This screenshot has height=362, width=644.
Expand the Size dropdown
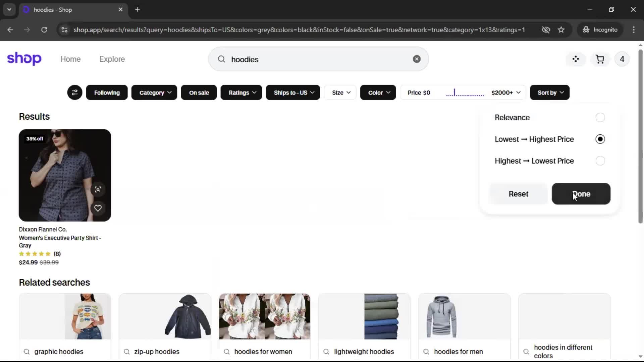[340, 93]
